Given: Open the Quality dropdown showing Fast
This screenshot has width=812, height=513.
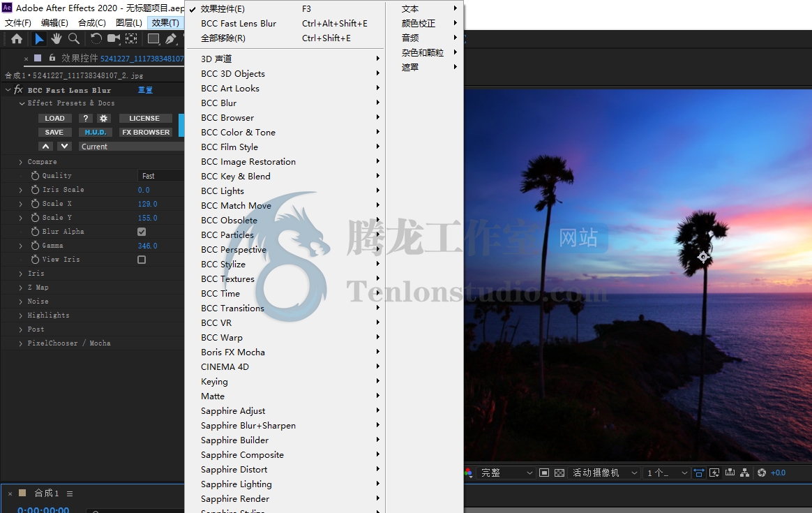Looking at the screenshot, I should 161,176.
